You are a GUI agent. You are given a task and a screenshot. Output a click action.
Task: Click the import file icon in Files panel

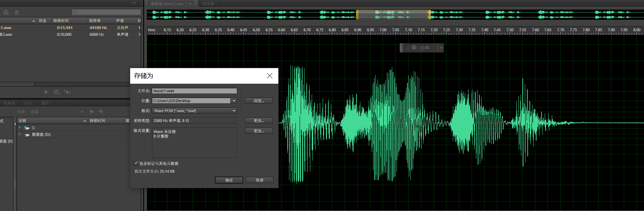(x=6, y=12)
